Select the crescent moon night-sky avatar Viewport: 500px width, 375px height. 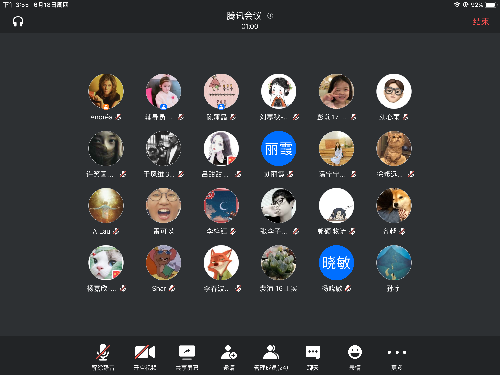coord(221,205)
